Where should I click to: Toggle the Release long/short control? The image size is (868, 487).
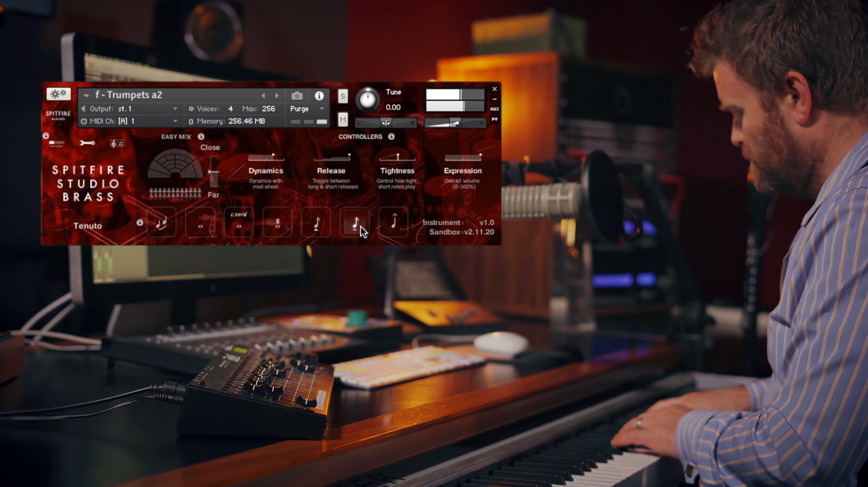pyautogui.click(x=331, y=157)
